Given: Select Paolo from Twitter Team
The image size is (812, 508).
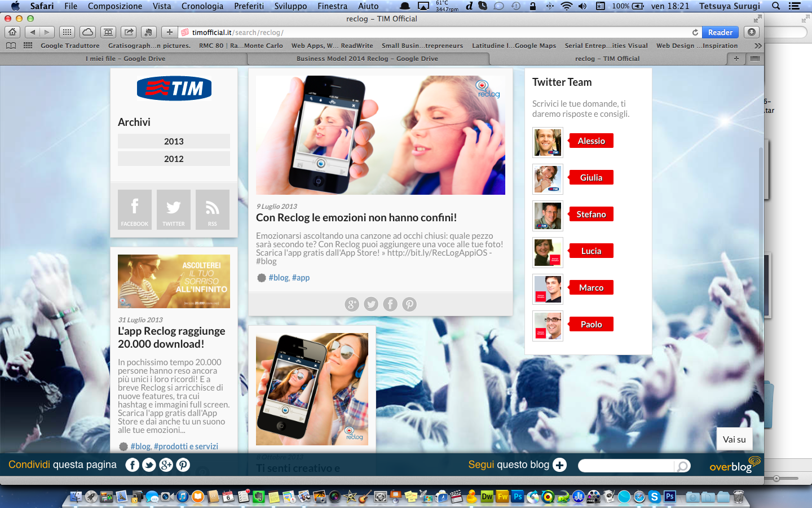Looking at the screenshot, I should pyautogui.click(x=591, y=325).
